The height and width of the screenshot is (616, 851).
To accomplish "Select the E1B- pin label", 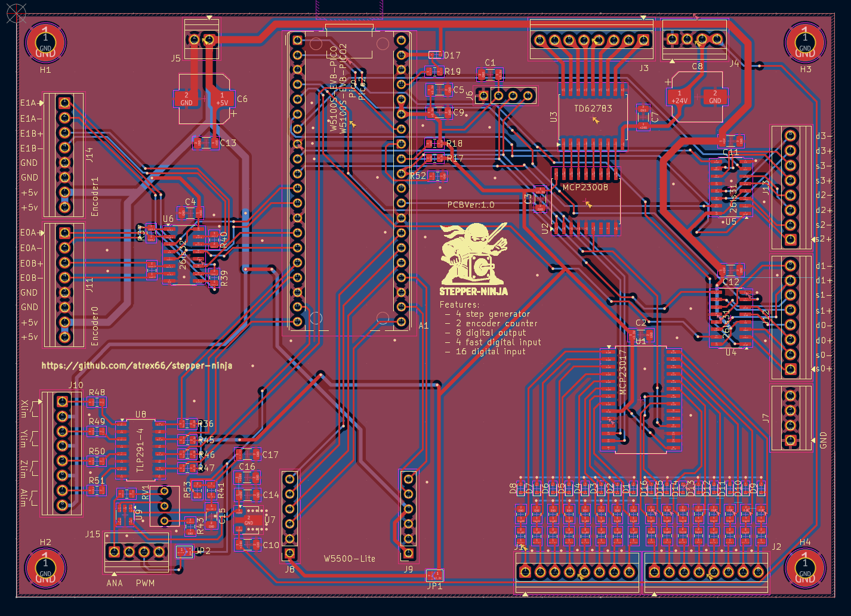I will point(32,148).
